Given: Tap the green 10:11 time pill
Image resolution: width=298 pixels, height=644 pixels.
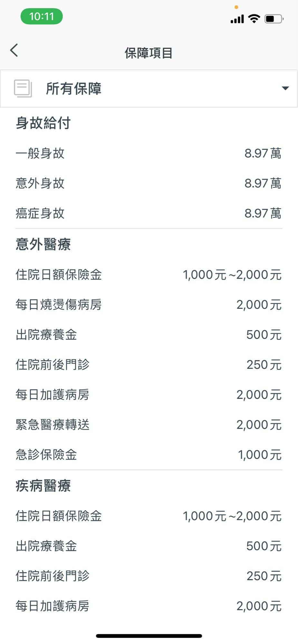Looking at the screenshot, I should tap(42, 16).
